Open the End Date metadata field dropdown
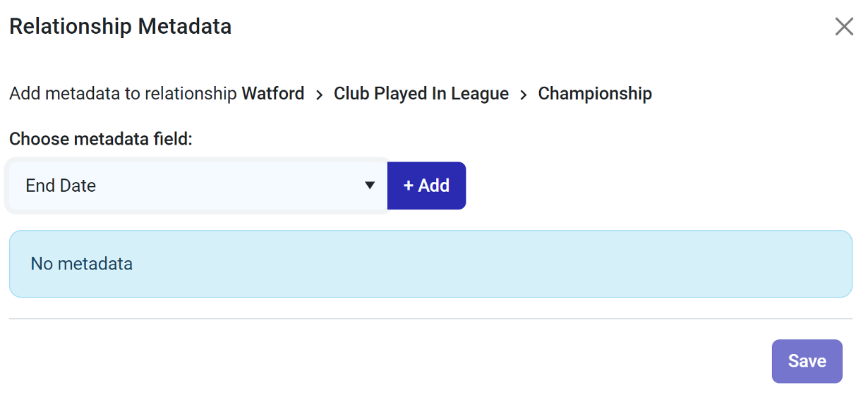 click(x=198, y=186)
